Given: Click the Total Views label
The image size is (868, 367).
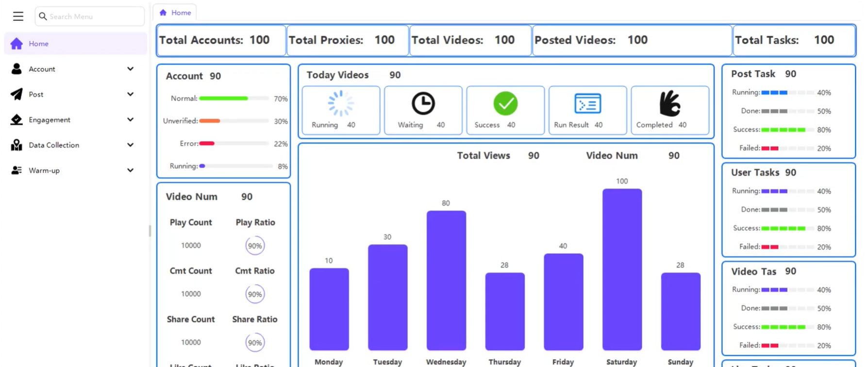Looking at the screenshot, I should (x=484, y=156).
